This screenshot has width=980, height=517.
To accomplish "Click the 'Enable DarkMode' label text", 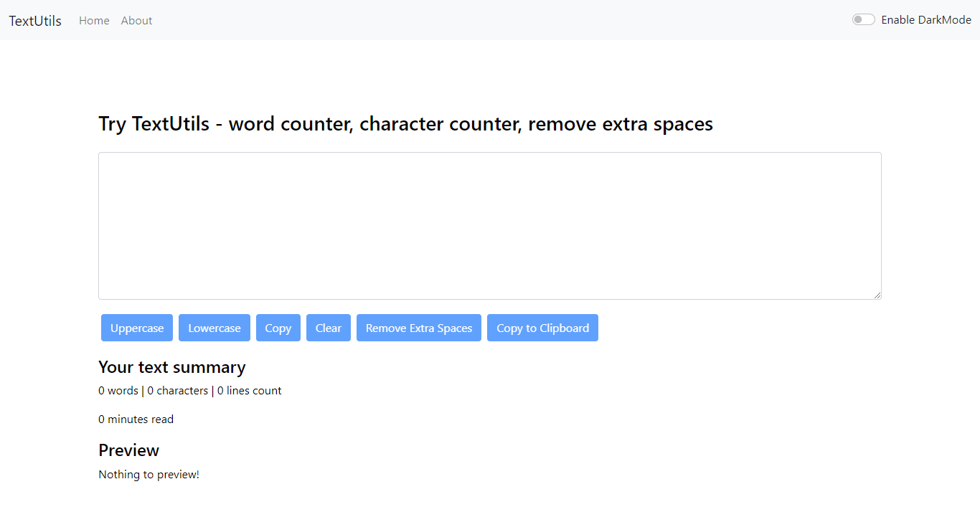I will tap(926, 20).
